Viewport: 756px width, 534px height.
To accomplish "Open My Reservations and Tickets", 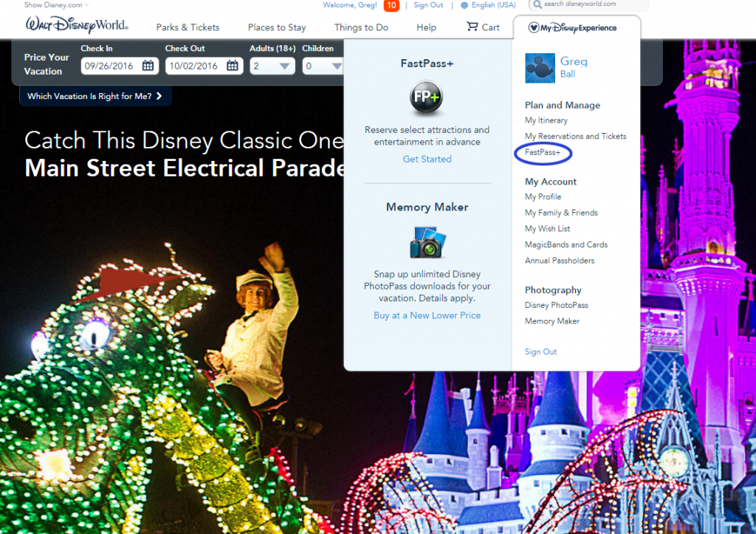I will [576, 137].
